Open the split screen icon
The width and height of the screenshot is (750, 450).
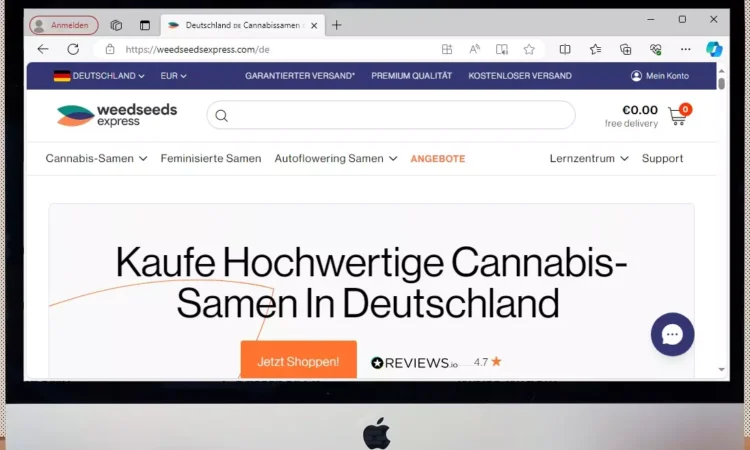[565, 49]
